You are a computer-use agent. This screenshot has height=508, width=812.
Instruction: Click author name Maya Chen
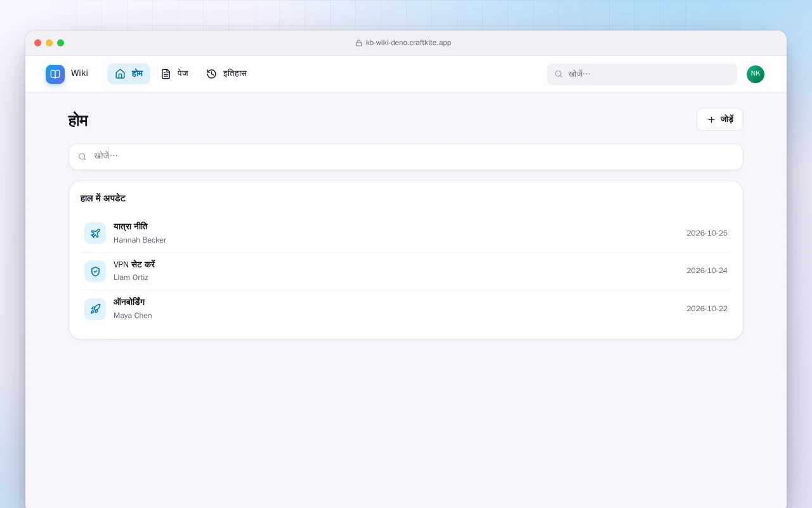pos(133,316)
